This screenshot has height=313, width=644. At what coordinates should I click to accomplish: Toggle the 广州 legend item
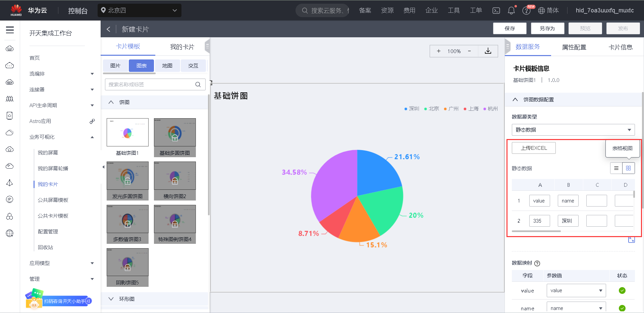click(451, 109)
